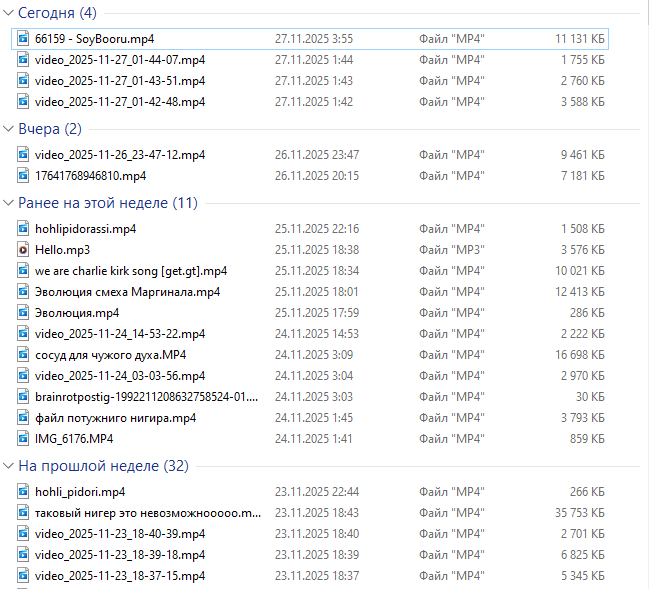
Task: Click the size value 16 698 КБ
Action: tap(580, 355)
